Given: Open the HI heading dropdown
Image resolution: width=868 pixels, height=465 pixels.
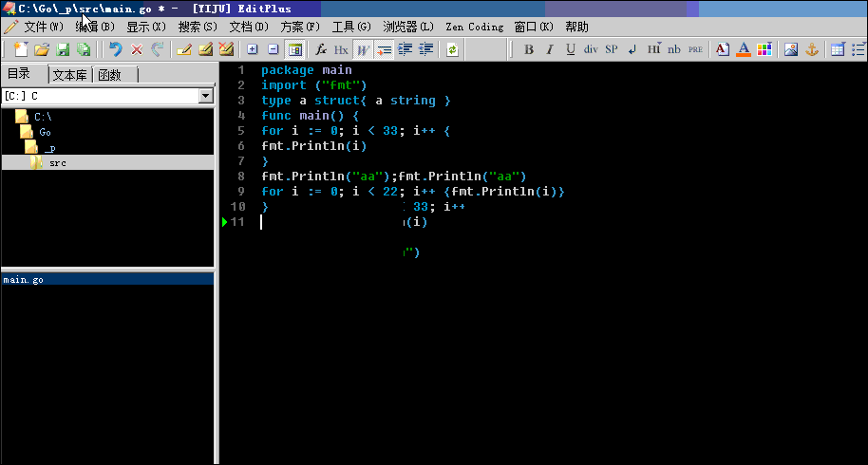Looking at the screenshot, I should (653, 49).
